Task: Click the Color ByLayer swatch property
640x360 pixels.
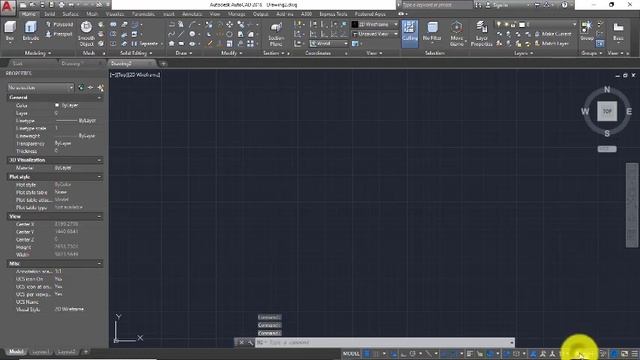Action: tap(67, 105)
